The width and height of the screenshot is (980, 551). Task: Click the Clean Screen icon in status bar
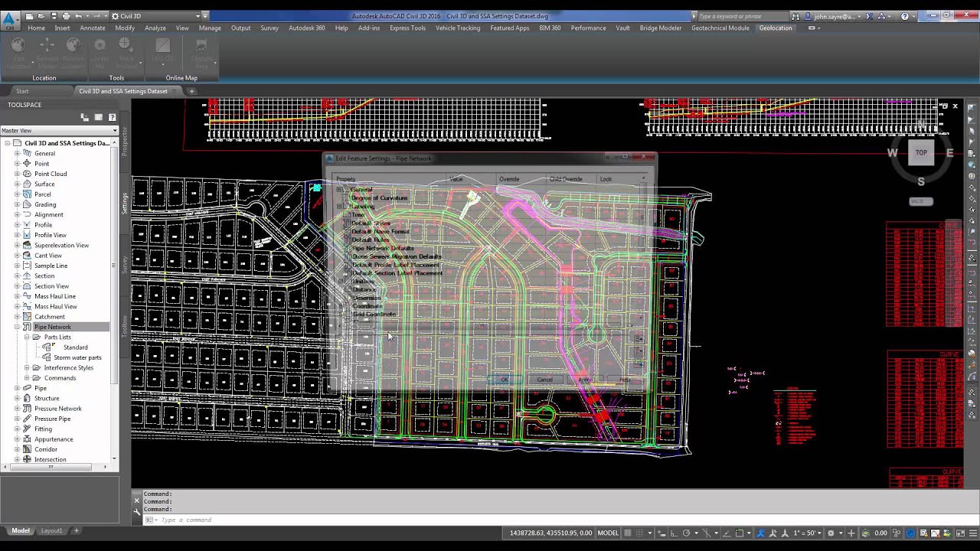(x=960, y=533)
